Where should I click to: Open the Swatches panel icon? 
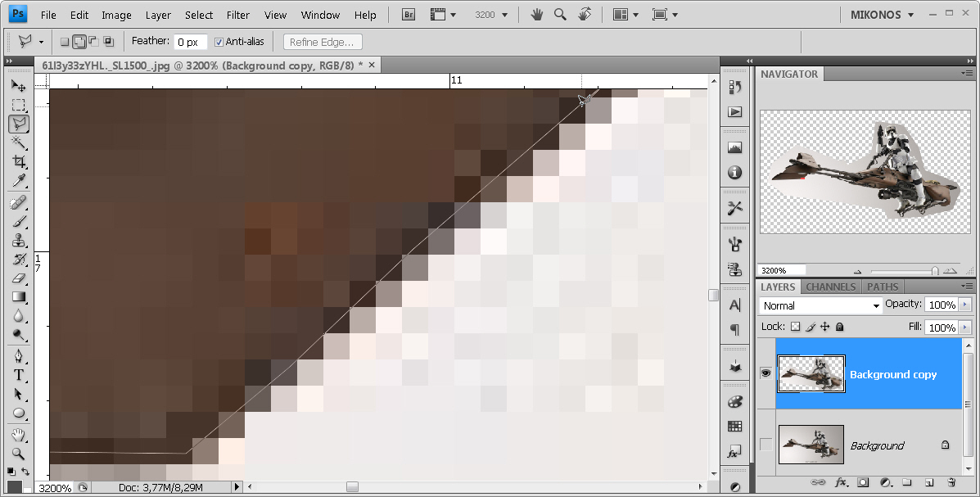pos(735,427)
